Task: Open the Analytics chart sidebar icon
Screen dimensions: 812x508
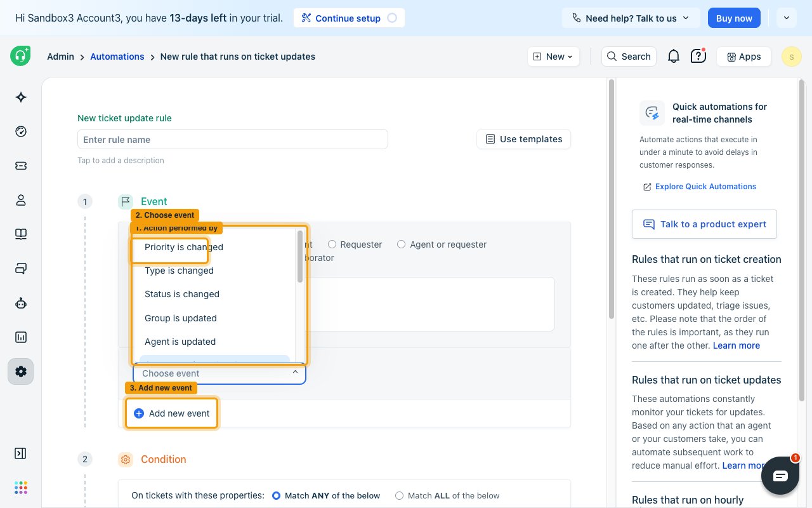Action: pos(20,337)
